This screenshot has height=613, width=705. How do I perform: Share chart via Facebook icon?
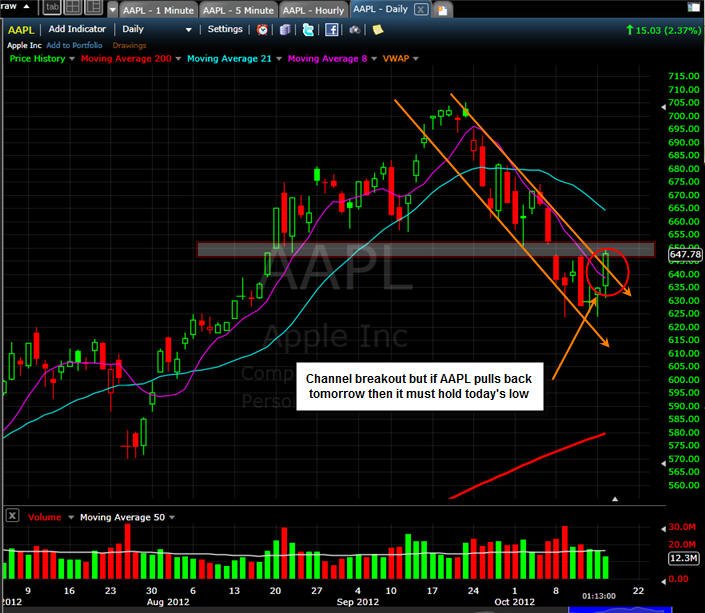[x=332, y=30]
